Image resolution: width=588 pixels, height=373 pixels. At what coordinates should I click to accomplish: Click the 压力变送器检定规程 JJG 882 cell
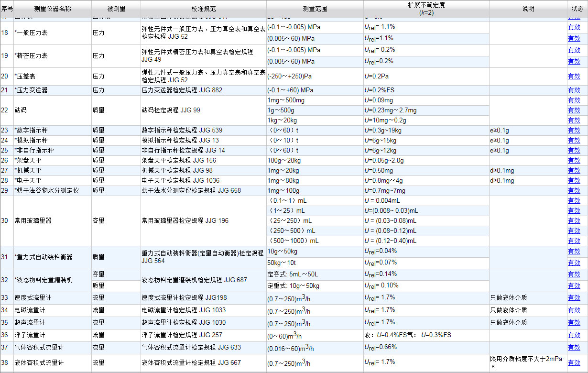(x=204, y=90)
